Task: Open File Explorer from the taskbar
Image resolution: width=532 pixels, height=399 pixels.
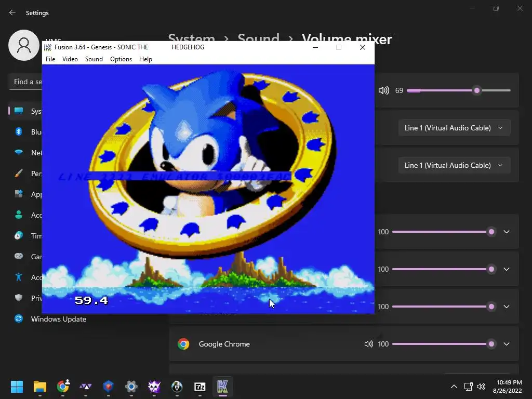Action: (x=39, y=387)
